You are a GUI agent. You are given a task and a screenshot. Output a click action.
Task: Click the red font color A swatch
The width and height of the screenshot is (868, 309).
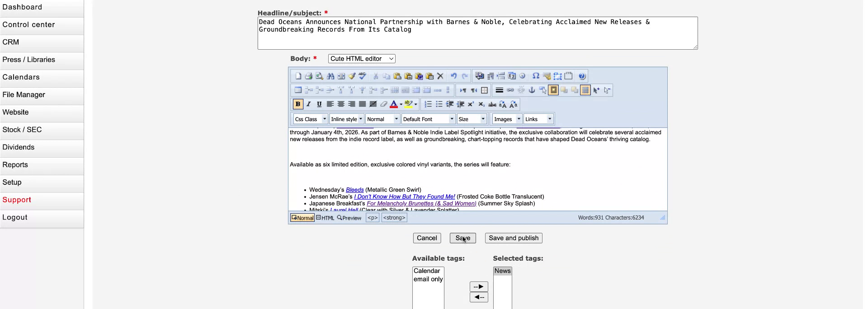(394, 104)
